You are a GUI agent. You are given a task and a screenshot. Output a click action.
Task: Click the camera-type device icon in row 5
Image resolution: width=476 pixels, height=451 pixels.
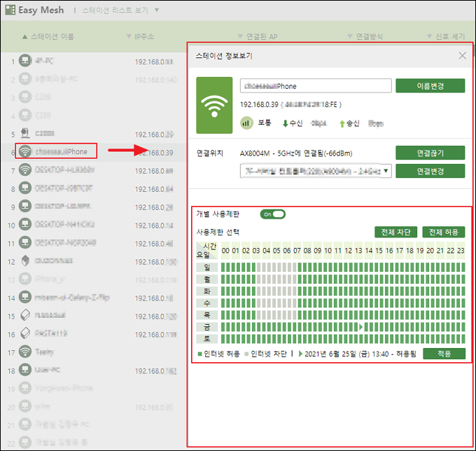tap(25, 133)
